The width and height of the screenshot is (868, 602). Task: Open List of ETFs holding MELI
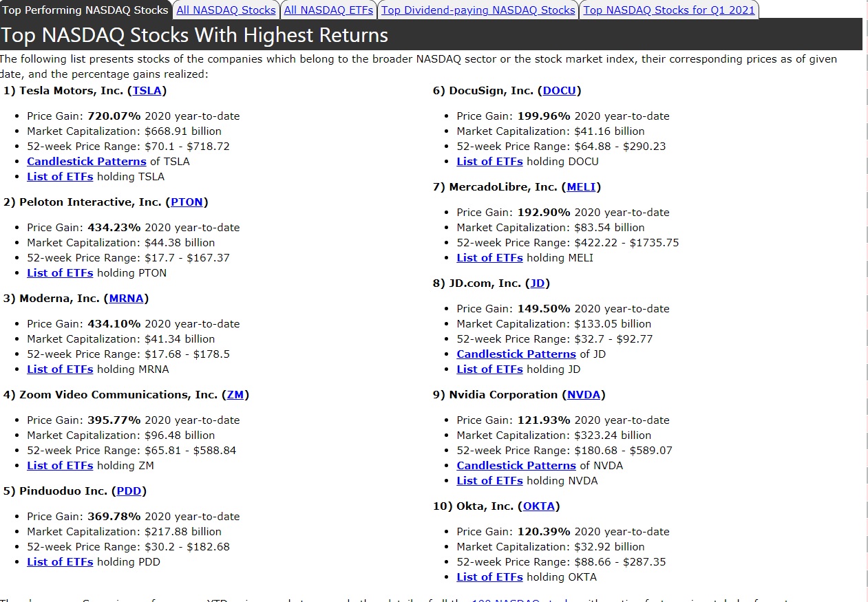pos(489,258)
